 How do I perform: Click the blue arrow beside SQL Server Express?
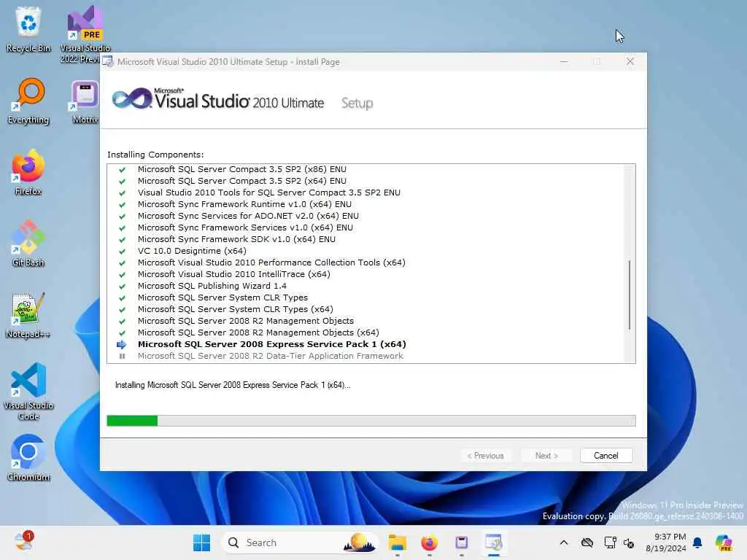click(122, 344)
